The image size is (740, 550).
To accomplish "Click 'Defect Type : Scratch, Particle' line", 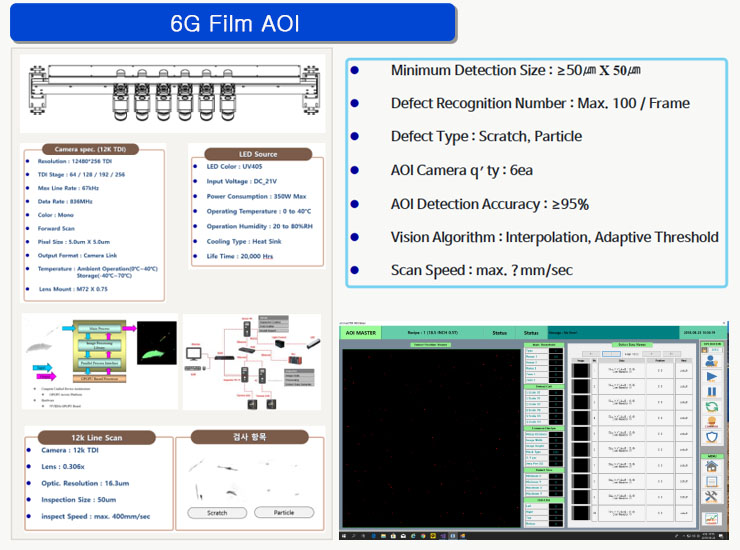I will 486,136.
